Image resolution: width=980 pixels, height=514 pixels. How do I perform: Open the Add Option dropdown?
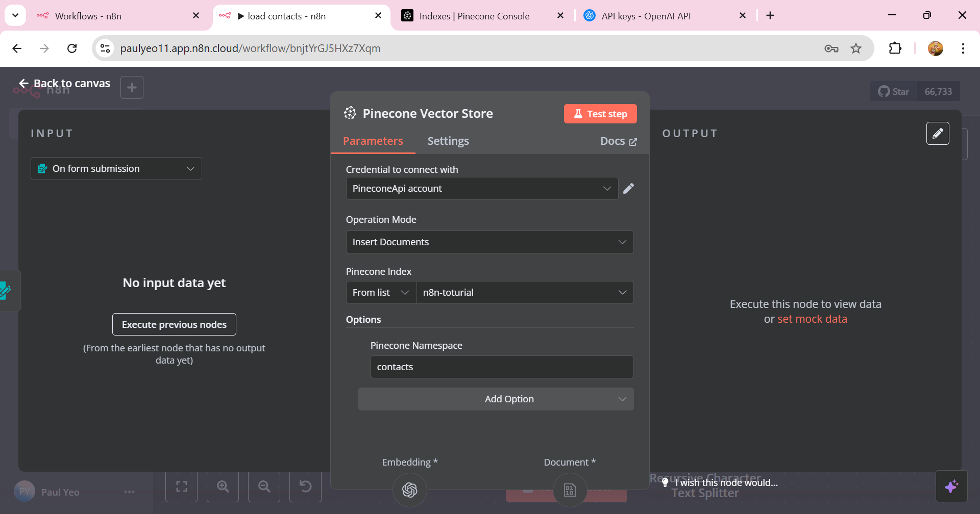[x=496, y=399]
